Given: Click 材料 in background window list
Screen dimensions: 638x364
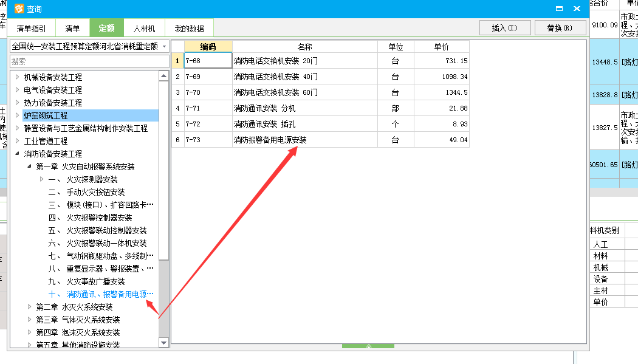Looking at the screenshot, I should (x=600, y=256).
